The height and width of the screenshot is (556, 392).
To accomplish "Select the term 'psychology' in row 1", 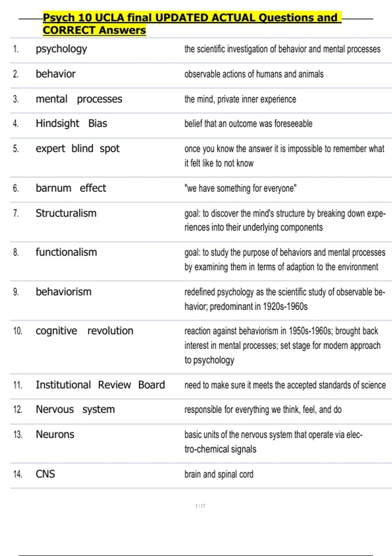I will (x=61, y=49).
